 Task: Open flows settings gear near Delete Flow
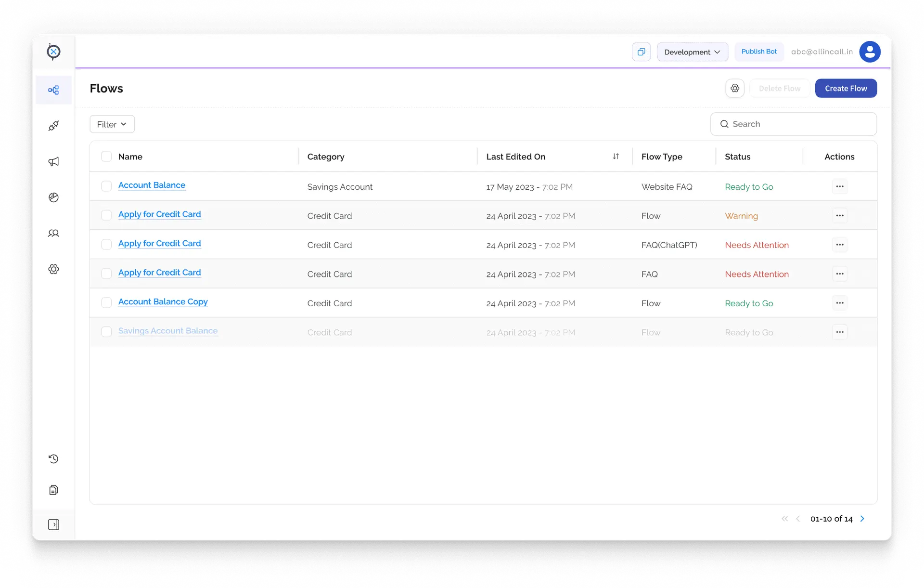(x=735, y=89)
